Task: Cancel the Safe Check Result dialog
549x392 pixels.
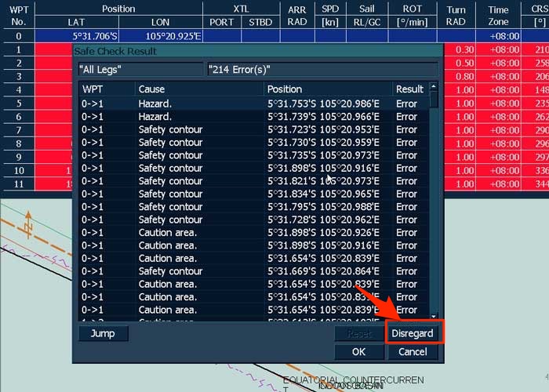Action: [413, 352]
